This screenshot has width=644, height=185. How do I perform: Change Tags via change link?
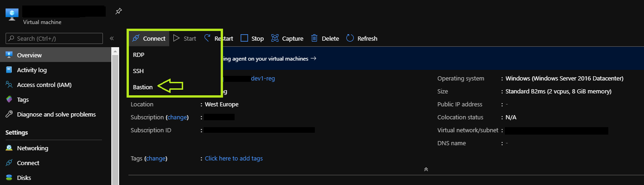pyautogui.click(x=156, y=159)
